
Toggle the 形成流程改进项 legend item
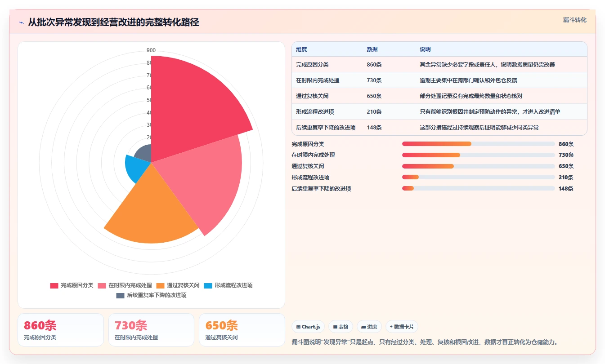228,285
